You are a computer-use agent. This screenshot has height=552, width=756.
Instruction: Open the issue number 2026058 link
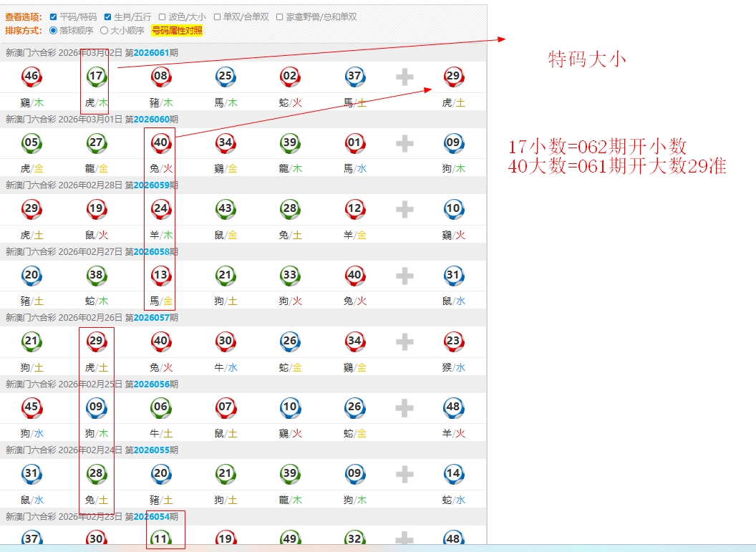(x=151, y=252)
